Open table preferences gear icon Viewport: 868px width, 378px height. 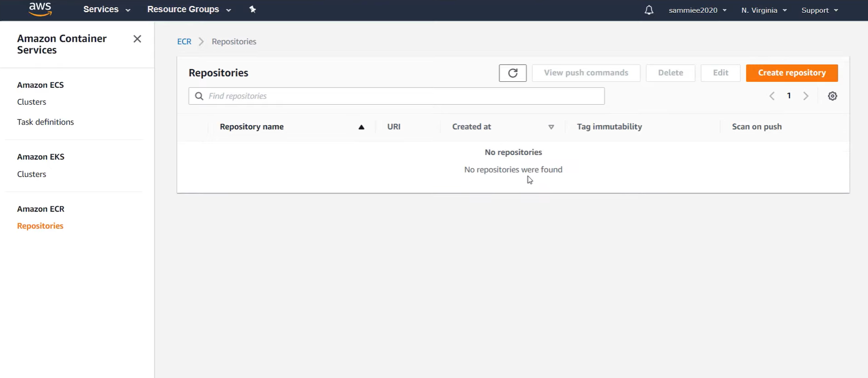832,96
